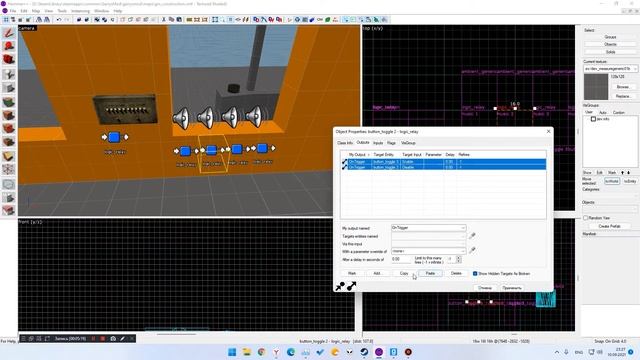Click the Select Groups button

pos(610,37)
